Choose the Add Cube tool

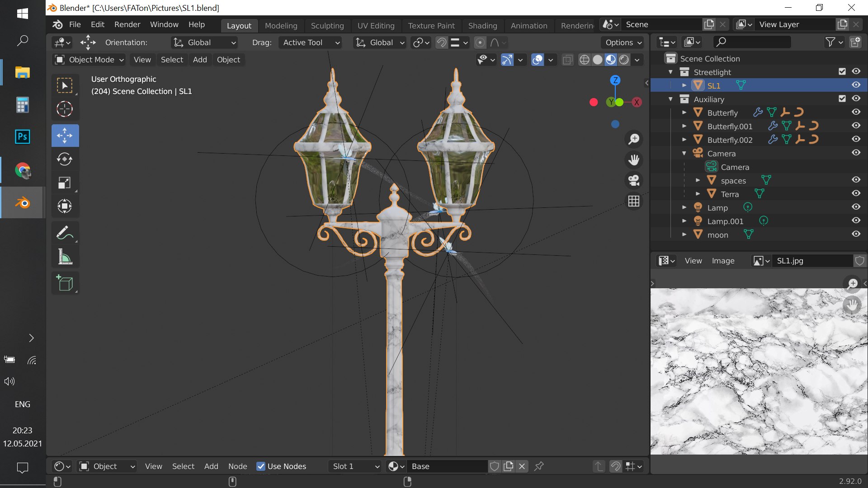(x=65, y=283)
